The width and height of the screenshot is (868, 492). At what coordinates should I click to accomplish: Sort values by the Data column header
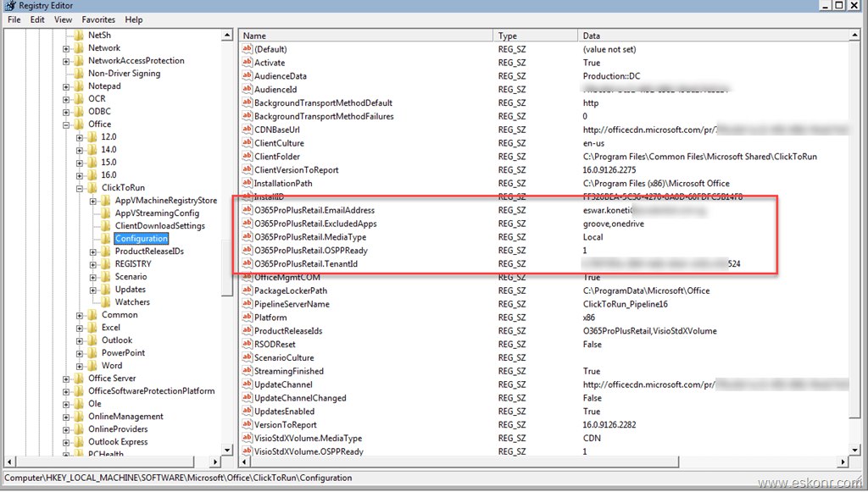pyautogui.click(x=712, y=36)
